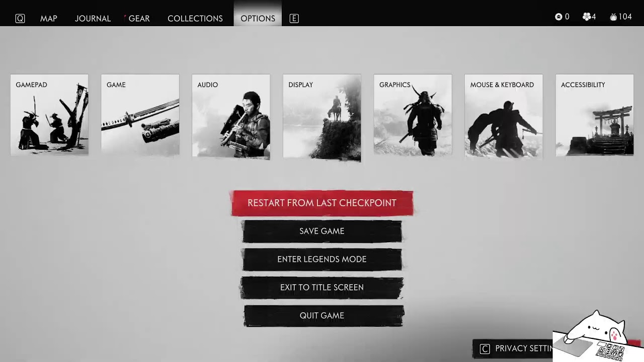Viewport: 644px width, 362px height.
Task: Select Quit Game
Action: tap(323, 316)
